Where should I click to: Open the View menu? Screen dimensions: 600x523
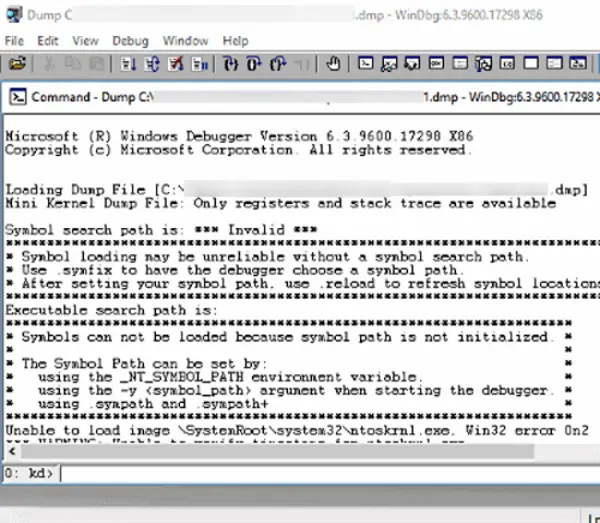tap(85, 41)
